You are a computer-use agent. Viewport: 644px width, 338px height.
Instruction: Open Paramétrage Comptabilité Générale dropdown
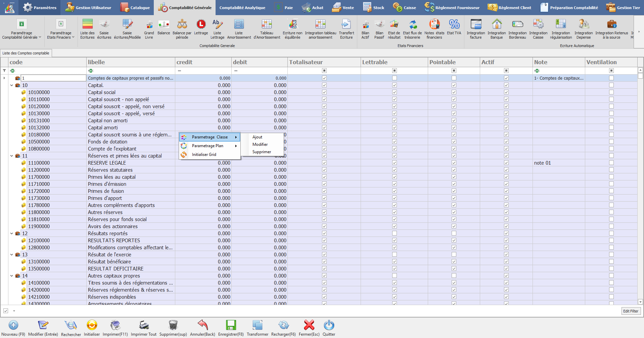coord(21,29)
